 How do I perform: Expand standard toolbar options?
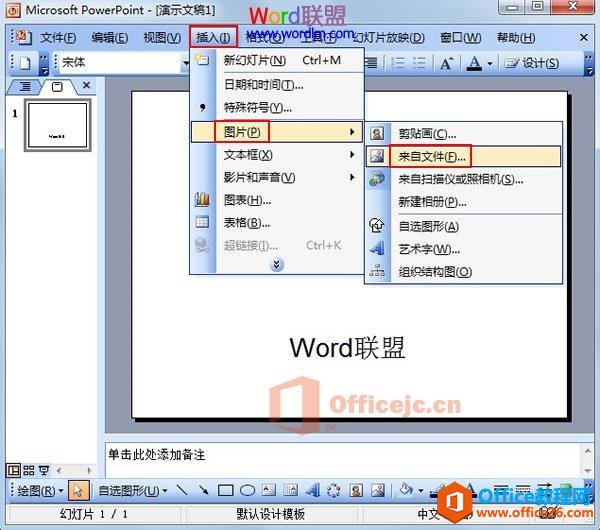[x=44, y=64]
